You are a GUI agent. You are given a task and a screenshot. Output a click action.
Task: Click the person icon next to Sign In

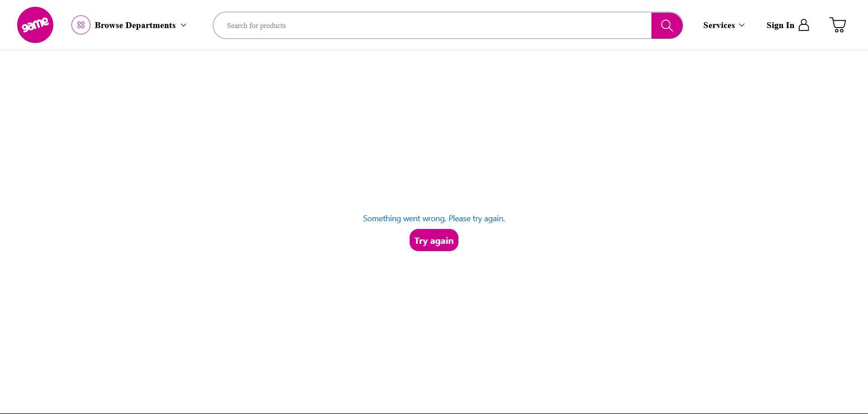point(804,25)
